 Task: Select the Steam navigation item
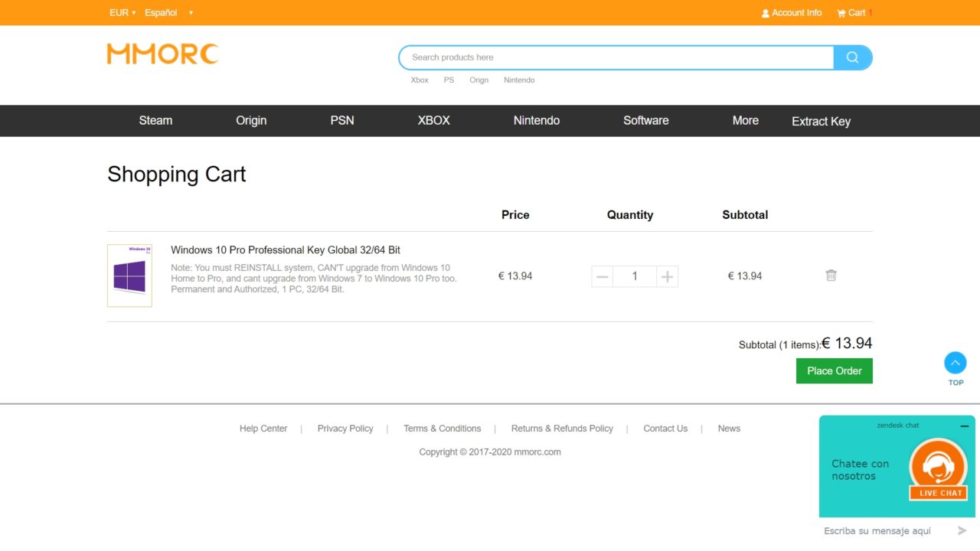point(155,121)
